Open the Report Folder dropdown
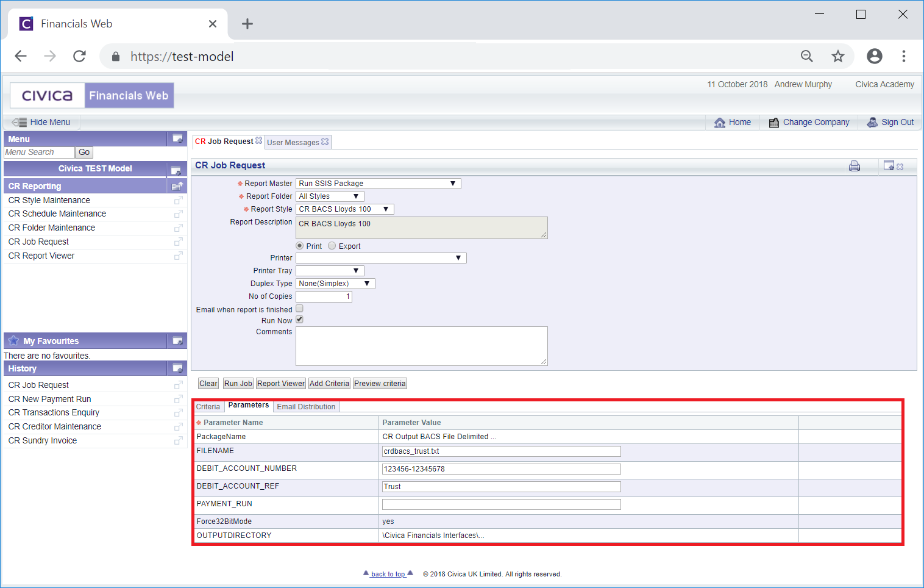Image resolution: width=924 pixels, height=588 pixels. coord(330,196)
